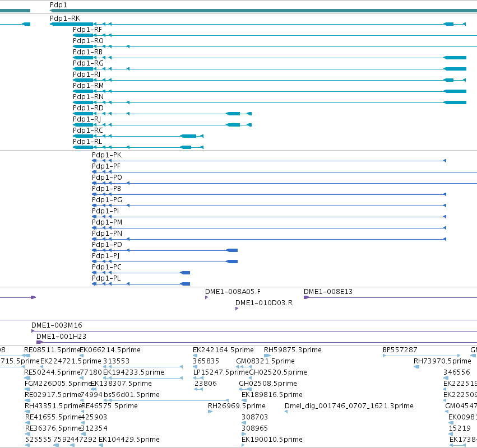Click the DME1-008E13 feature label
The height and width of the screenshot is (448, 477).
[x=328, y=292]
